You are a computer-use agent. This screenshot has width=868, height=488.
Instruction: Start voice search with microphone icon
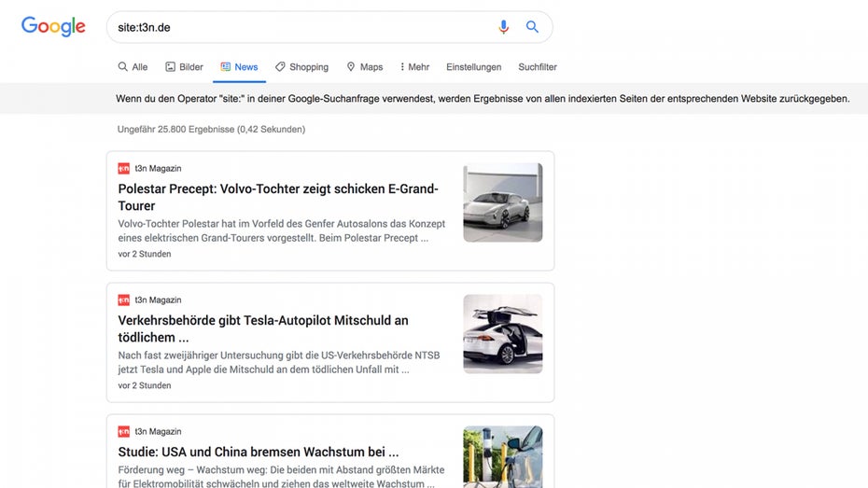(503, 27)
